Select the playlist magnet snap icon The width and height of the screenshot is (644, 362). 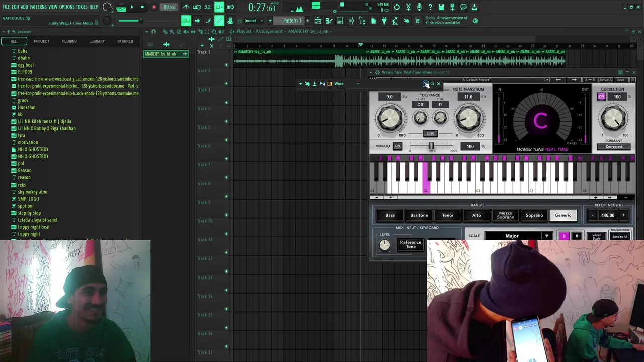coord(154,32)
